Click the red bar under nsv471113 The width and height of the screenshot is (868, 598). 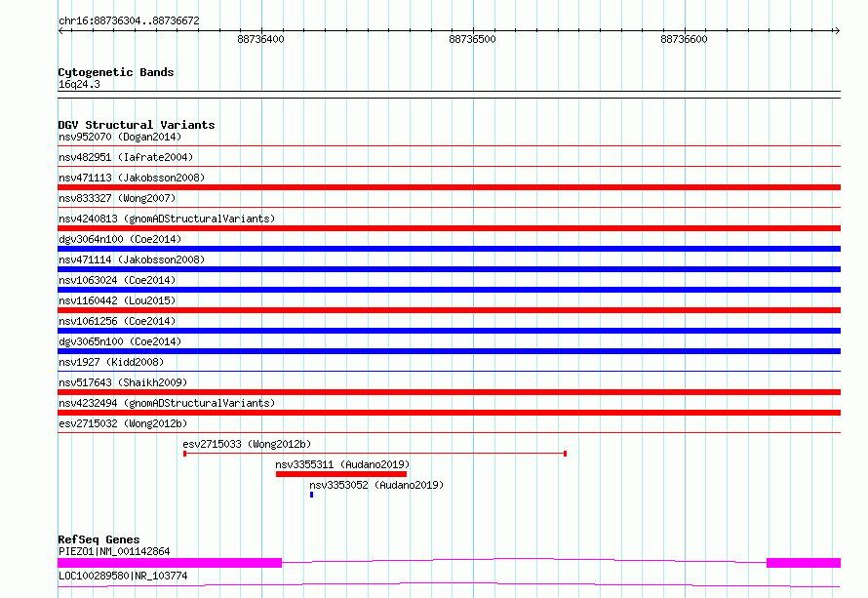point(449,187)
